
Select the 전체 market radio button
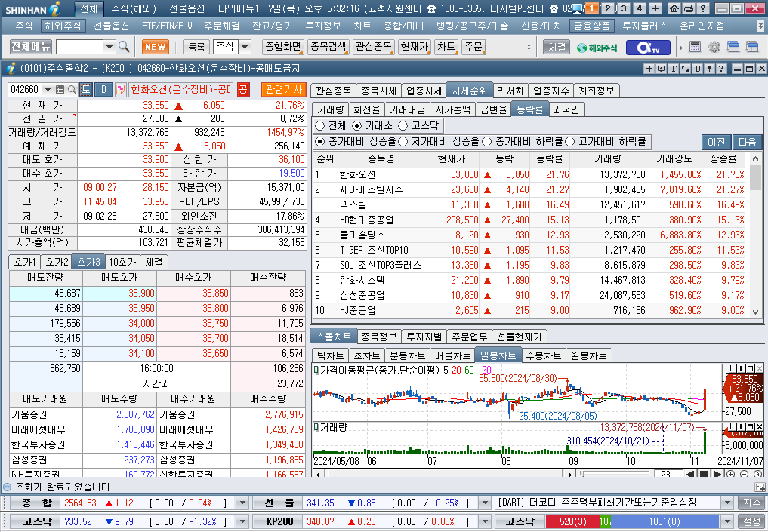pos(320,126)
